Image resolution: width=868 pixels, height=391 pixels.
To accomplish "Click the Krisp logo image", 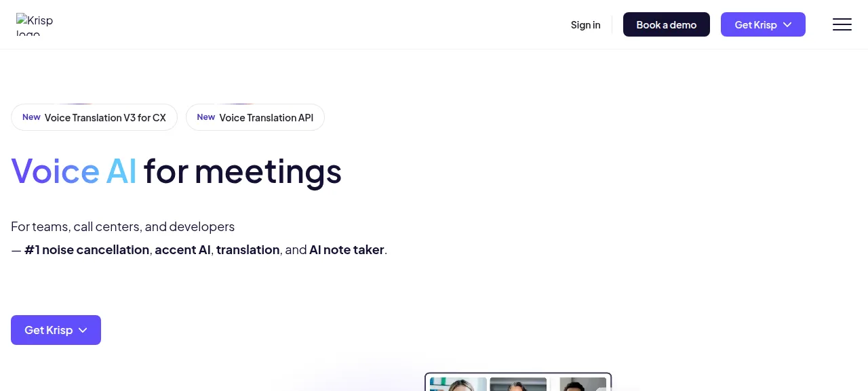I will point(35,24).
